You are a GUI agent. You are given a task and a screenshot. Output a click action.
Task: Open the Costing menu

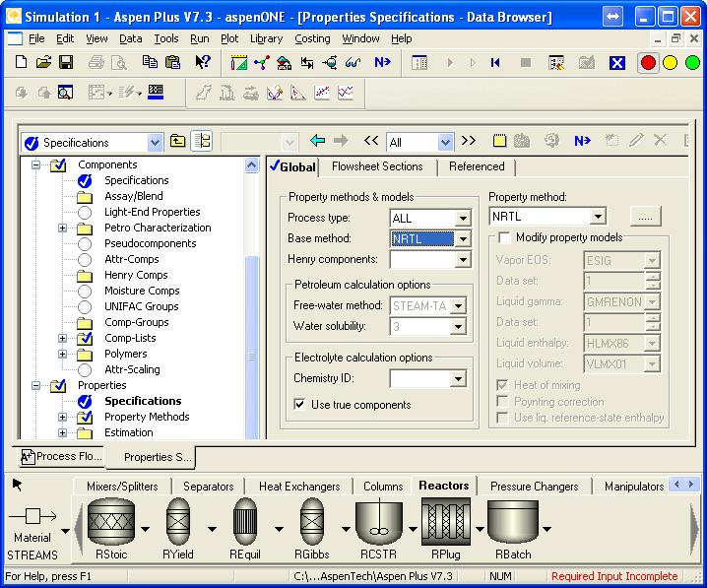tap(312, 39)
